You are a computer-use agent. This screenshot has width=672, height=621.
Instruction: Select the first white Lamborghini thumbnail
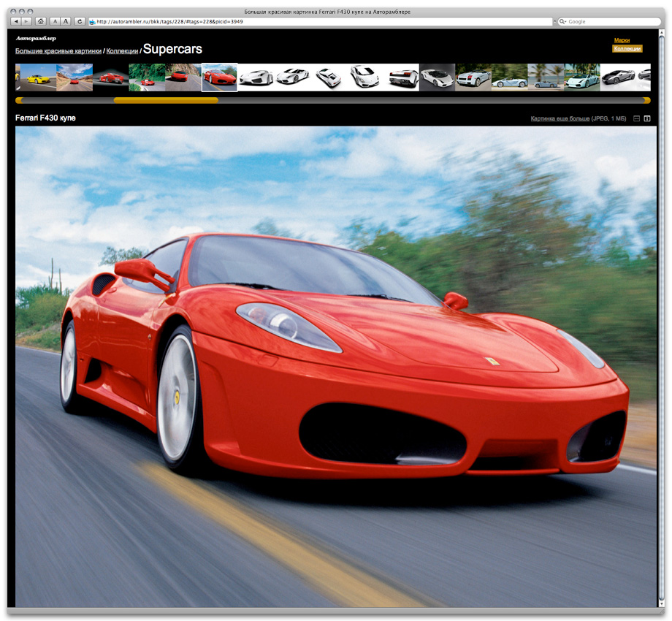[x=256, y=77]
